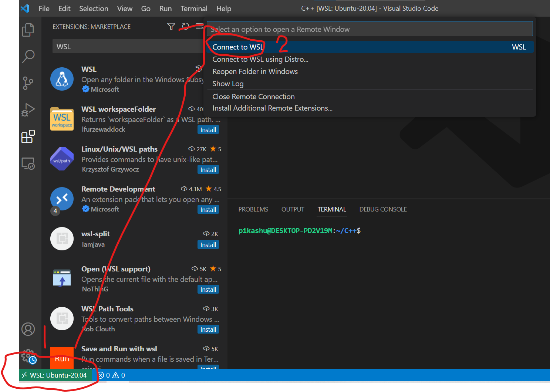
Task: Click the WSL: Ubuntu-20.04 remote indicator
Action: tap(56, 375)
